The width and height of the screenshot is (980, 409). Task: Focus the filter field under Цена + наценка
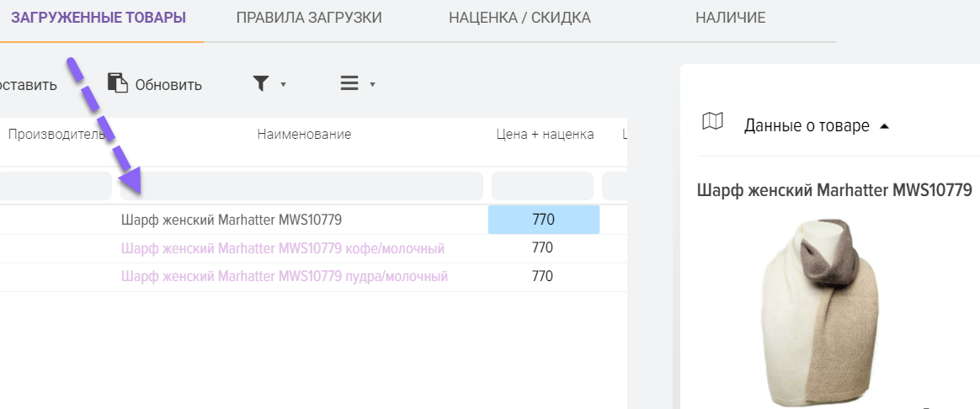click(542, 186)
